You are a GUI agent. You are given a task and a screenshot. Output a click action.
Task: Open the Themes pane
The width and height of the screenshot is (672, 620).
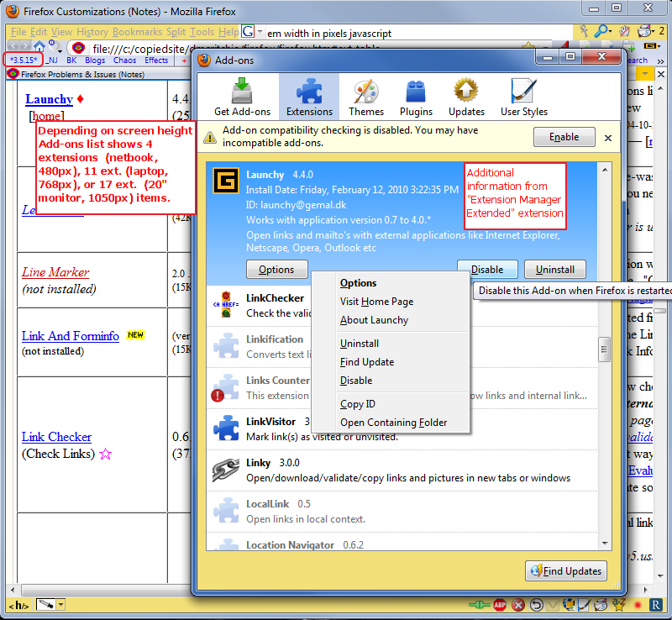point(366,97)
